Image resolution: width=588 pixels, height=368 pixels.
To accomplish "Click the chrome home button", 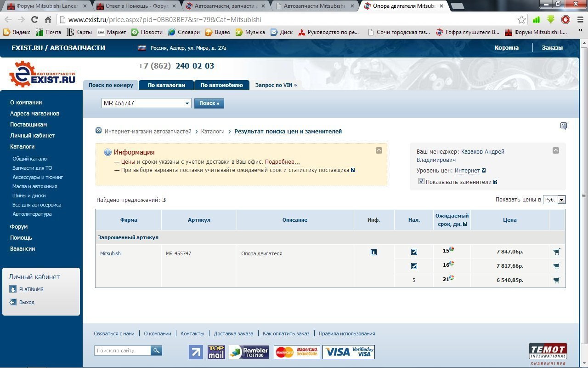I will point(48,20).
